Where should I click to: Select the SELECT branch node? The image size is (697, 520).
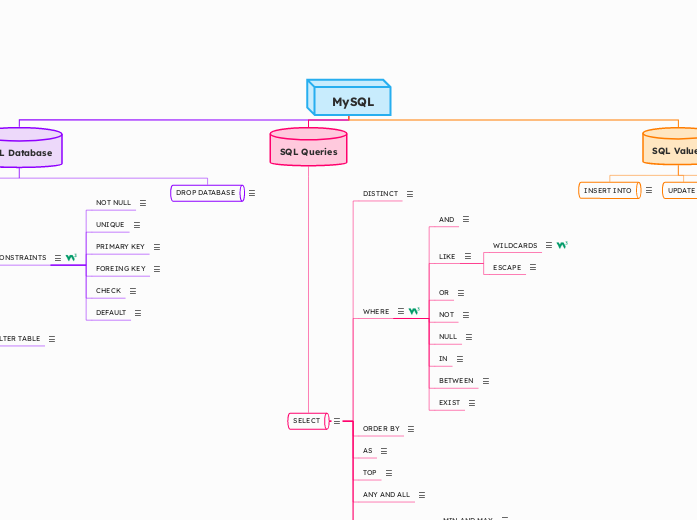[x=307, y=421]
